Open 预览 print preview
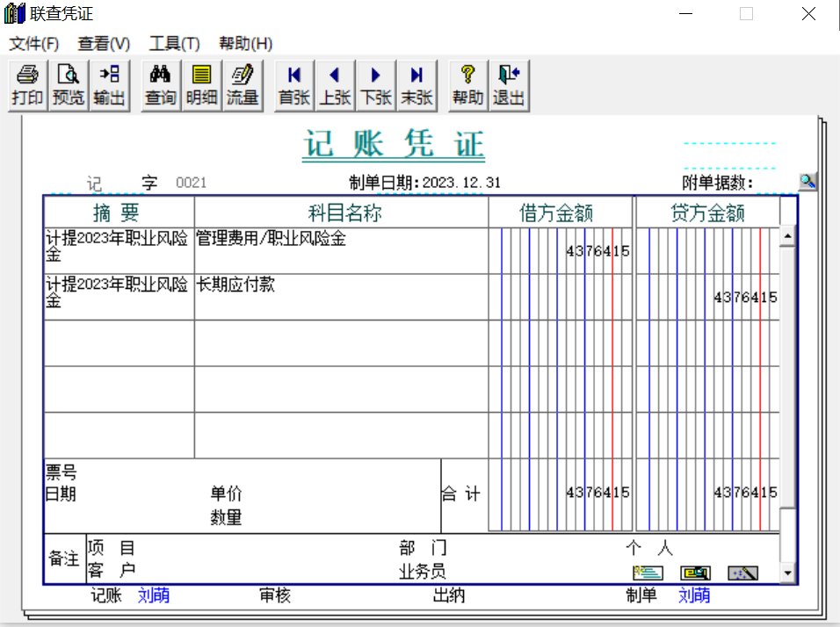840x627 pixels. tap(68, 85)
